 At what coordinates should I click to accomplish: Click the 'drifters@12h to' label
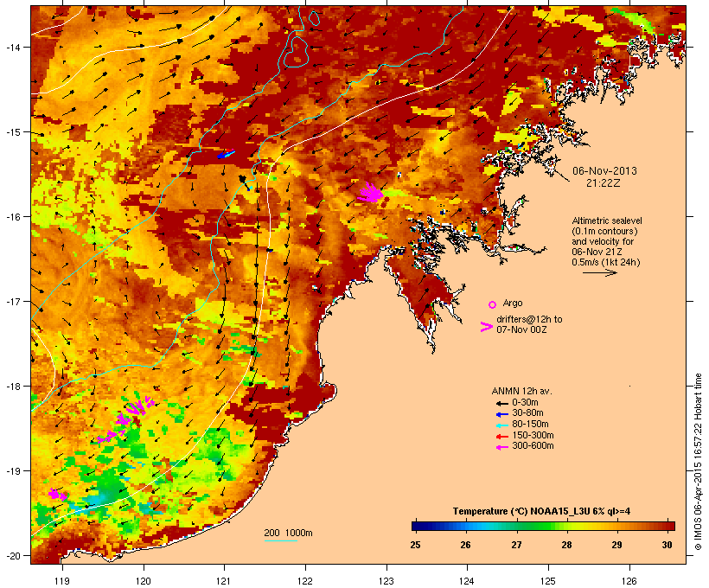click(529, 319)
